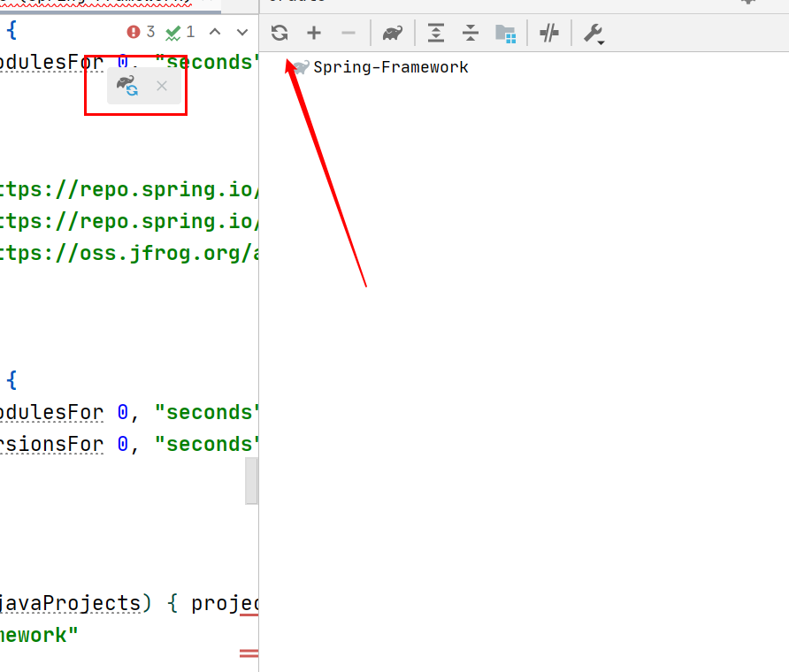
Task: Click the folder icon in Gradle toolbar
Action: 505,34
